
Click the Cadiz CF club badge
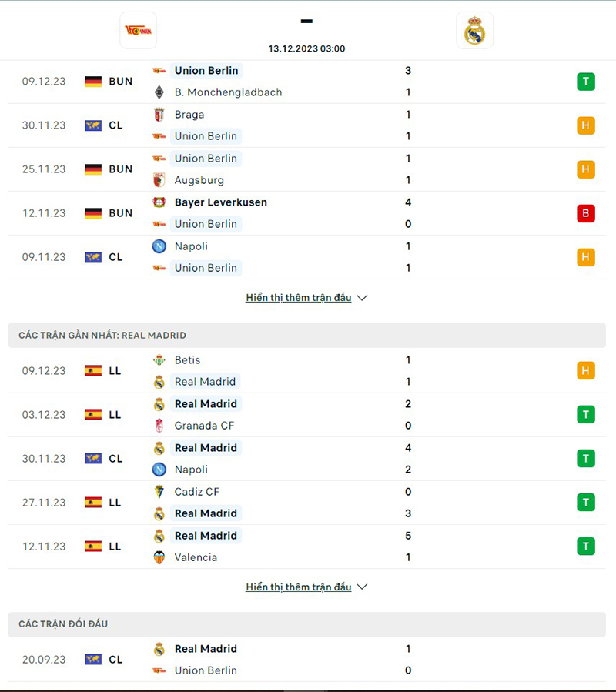[x=159, y=491]
